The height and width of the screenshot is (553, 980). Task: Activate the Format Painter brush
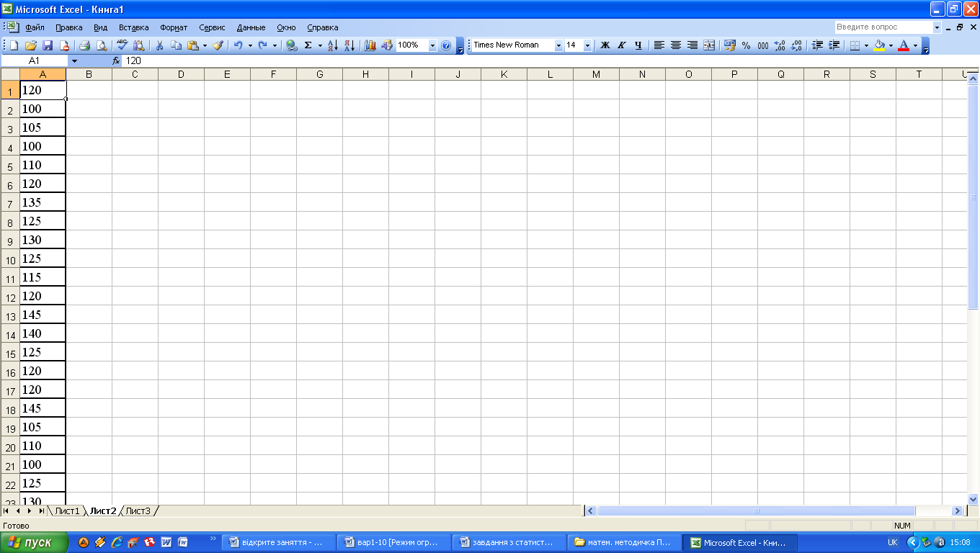coord(218,45)
